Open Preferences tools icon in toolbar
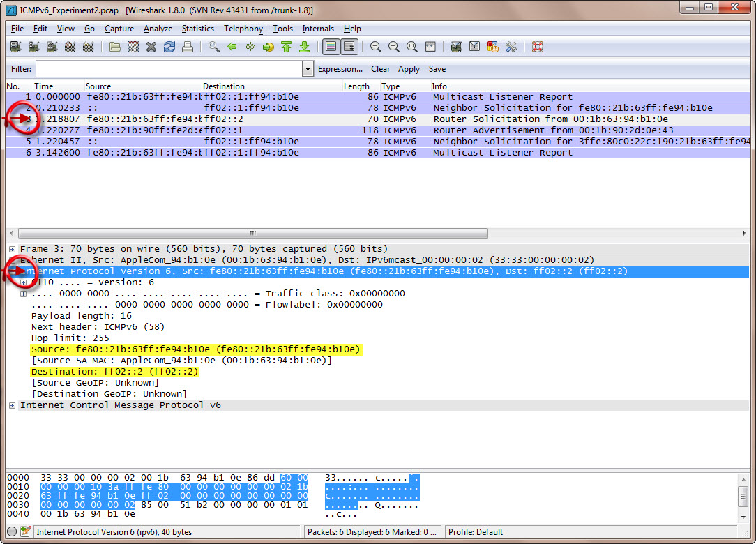 tap(511, 47)
